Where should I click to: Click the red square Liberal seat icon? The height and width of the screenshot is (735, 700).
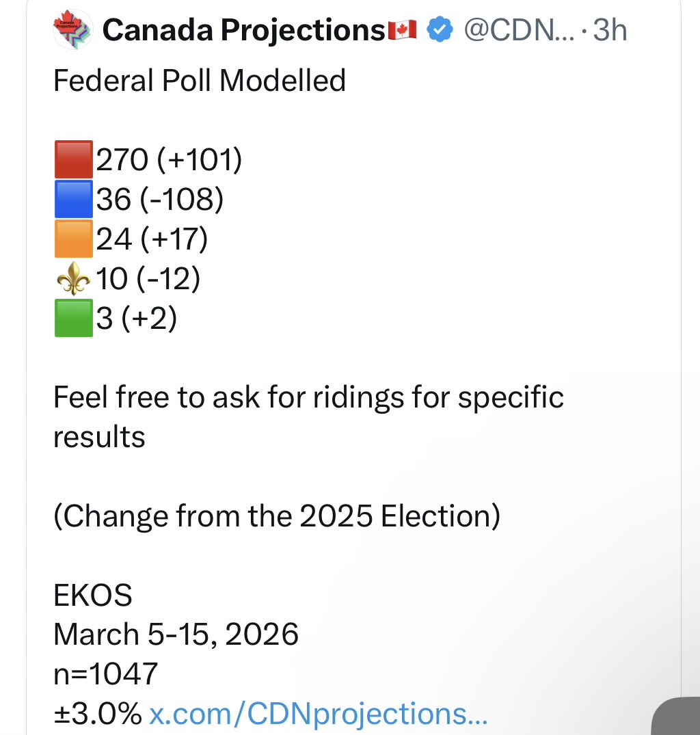tap(73, 159)
